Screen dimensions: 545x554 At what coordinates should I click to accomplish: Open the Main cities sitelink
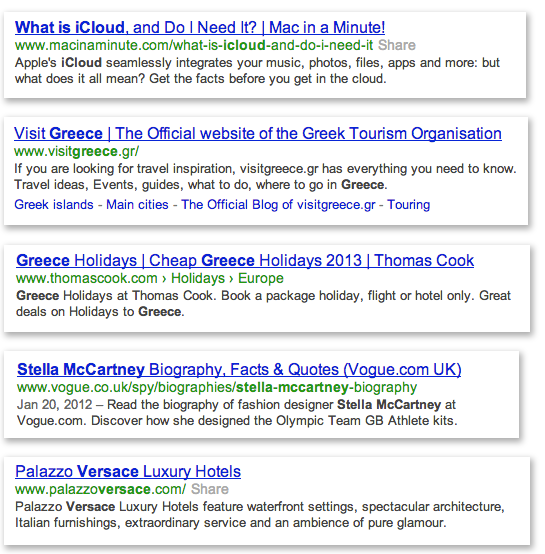[137, 205]
